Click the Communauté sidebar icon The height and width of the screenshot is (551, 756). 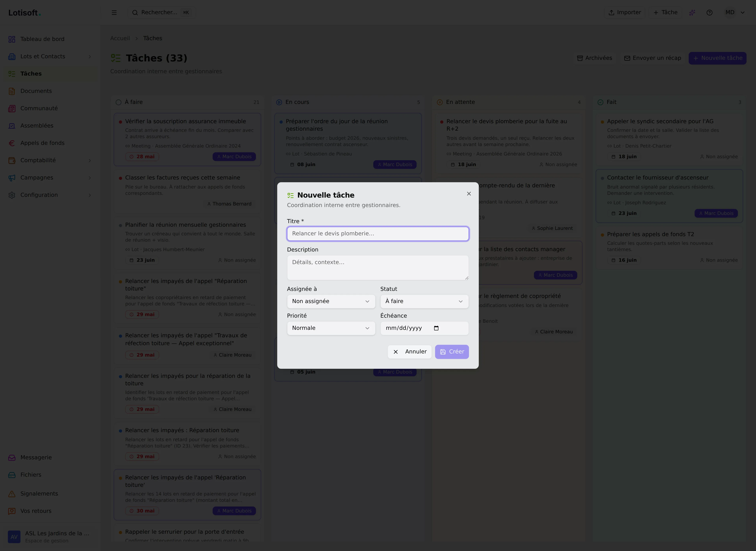click(x=12, y=108)
